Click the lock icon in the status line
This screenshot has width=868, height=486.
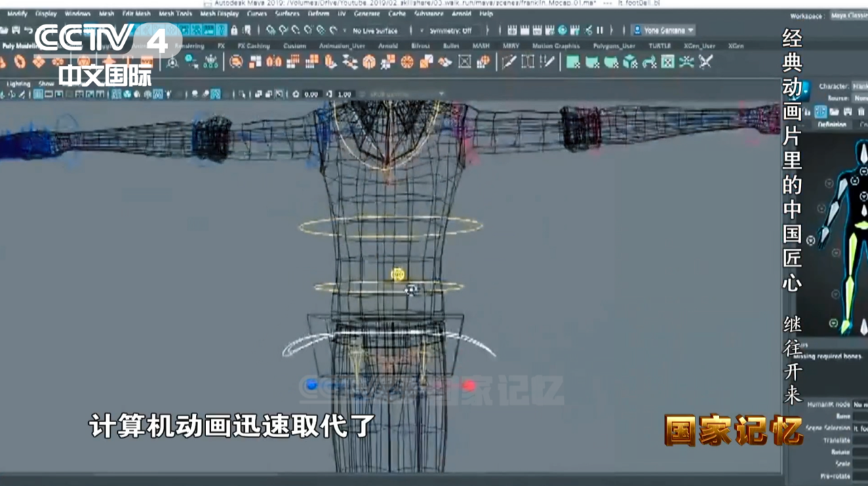click(235, 31)
